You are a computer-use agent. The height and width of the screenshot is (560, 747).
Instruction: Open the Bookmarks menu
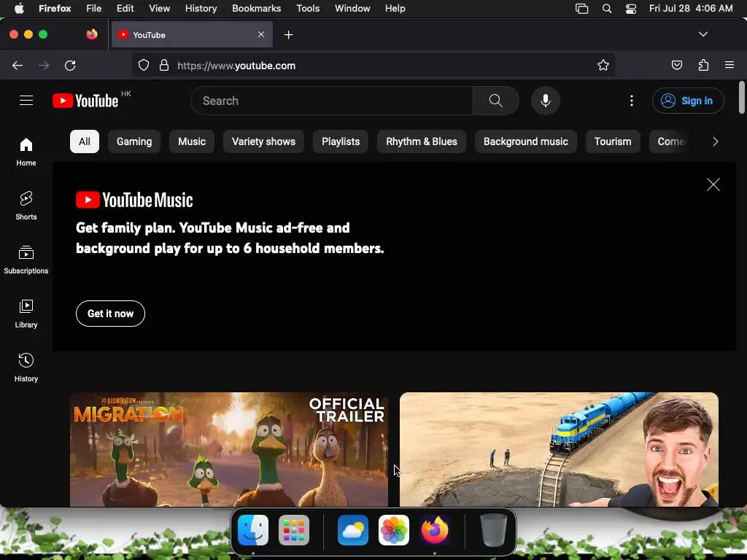(256, 9)
